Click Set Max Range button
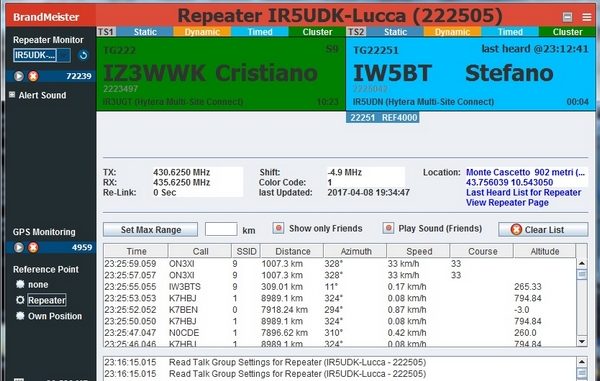Image resolution: width=600 pixels, height=381 pixels. pos(150,230)
